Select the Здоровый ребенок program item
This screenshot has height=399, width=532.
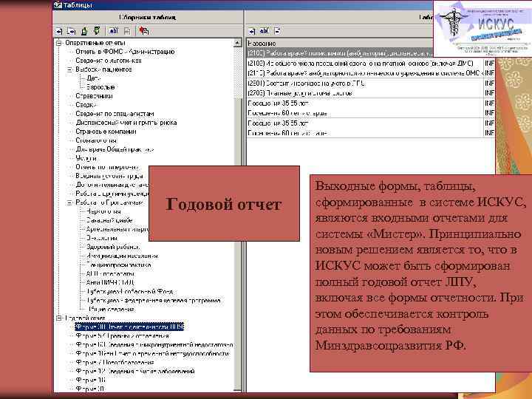(x=112, y=247)
